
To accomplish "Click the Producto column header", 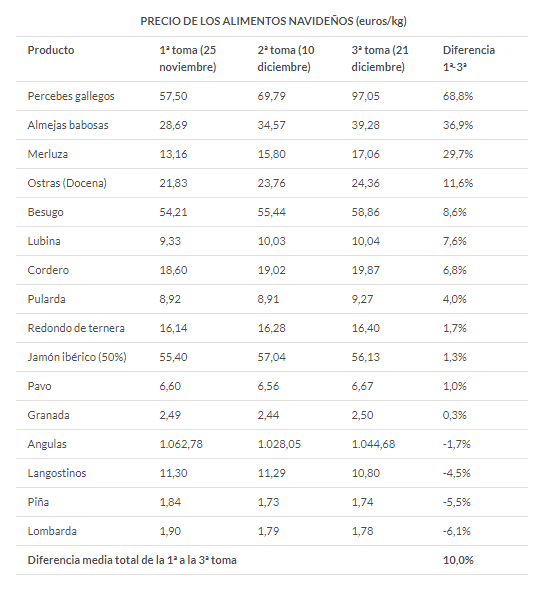I will 51,50.
